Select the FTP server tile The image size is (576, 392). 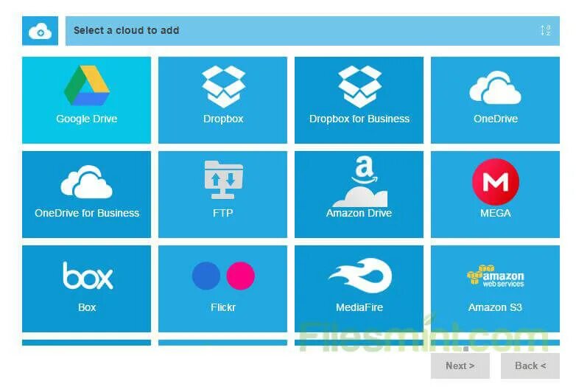point(222,195)
